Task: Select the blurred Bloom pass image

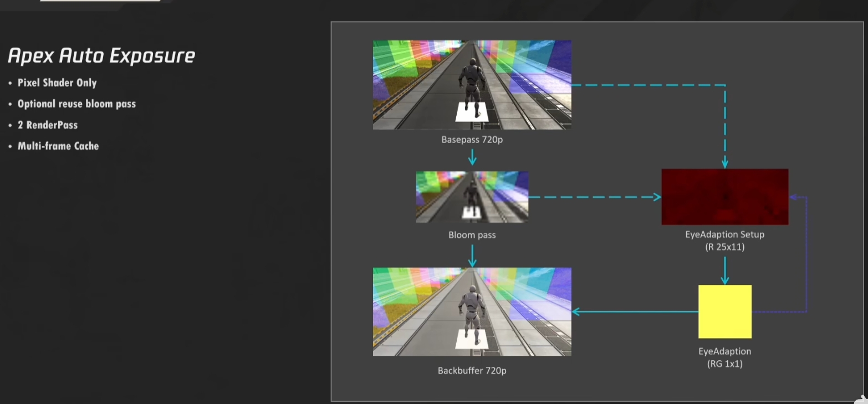Action: (472, 197)
